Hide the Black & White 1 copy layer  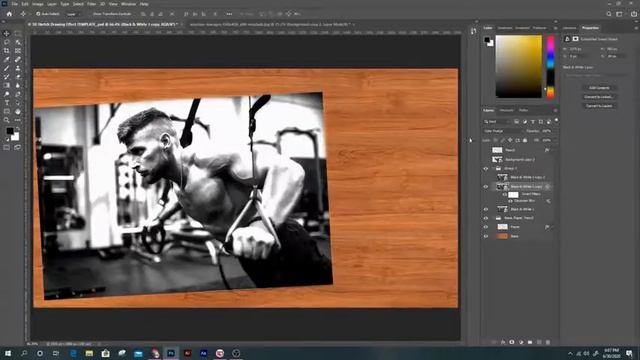486,187
